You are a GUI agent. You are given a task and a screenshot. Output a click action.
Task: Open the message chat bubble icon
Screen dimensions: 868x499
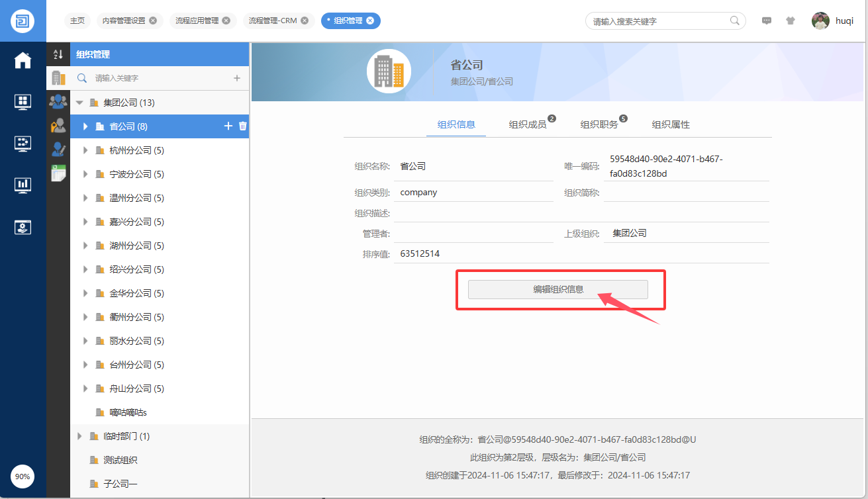767,21
